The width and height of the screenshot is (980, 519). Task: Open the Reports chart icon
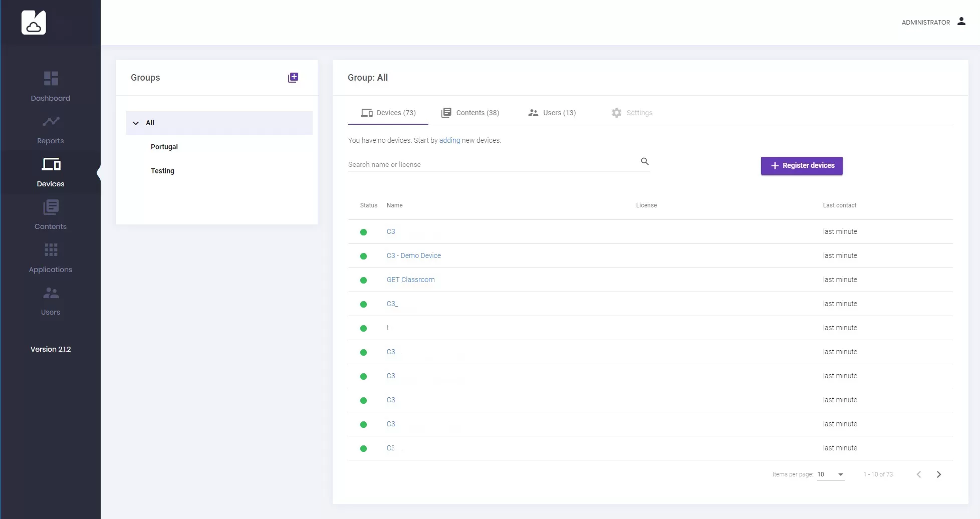(x=51, y=121)
